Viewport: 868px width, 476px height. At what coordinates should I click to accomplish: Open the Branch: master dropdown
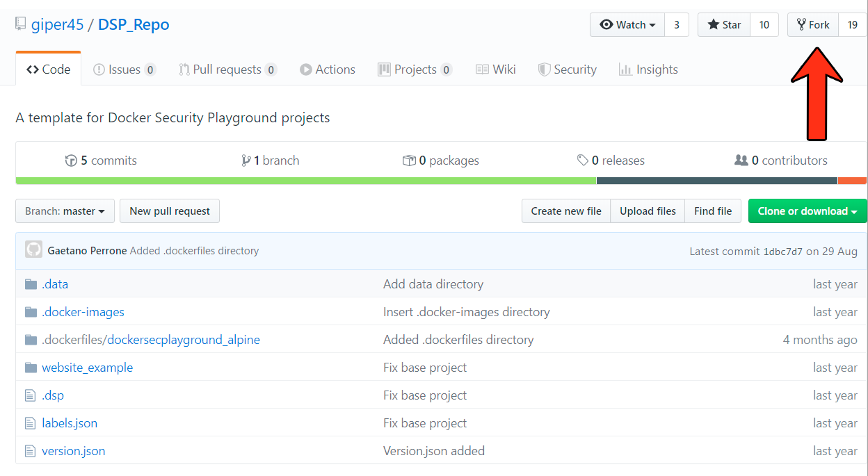pos(65,211)
